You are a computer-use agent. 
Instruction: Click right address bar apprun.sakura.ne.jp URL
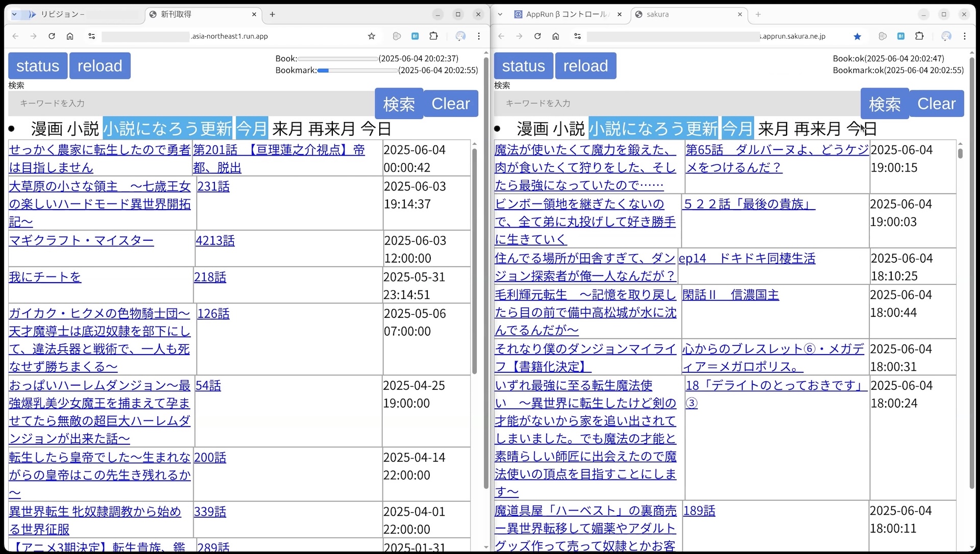point(792,36)
